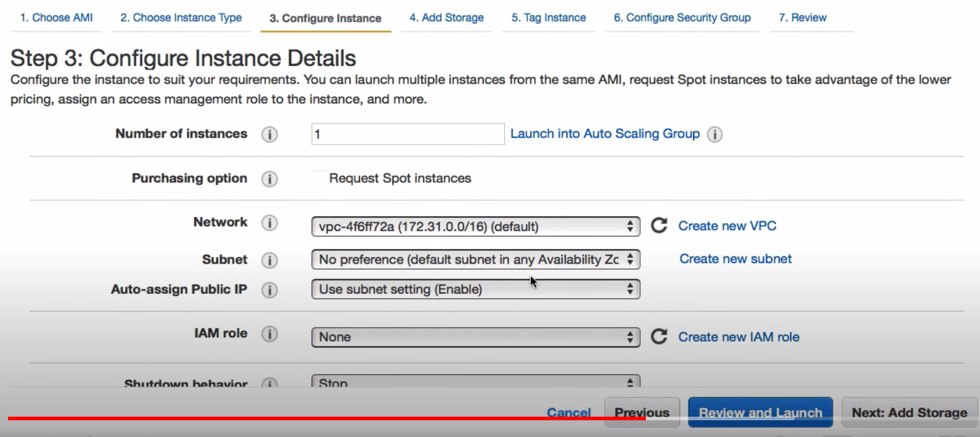The image size is (980, 437).
Task: Go to 6. Configure Security Group tab
Action: tap(682, 18)
